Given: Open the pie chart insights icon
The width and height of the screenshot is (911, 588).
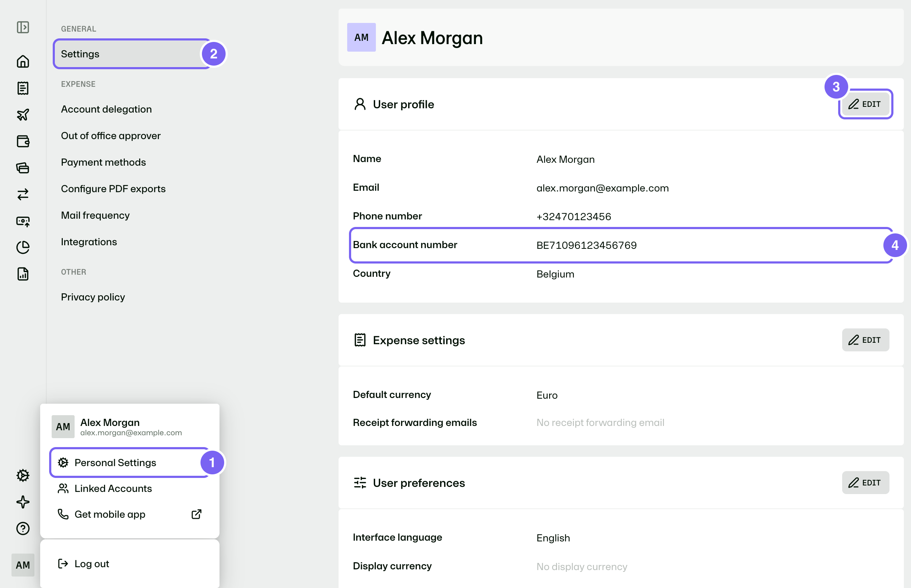Looking at the screenshot, I should coord(23,247).
